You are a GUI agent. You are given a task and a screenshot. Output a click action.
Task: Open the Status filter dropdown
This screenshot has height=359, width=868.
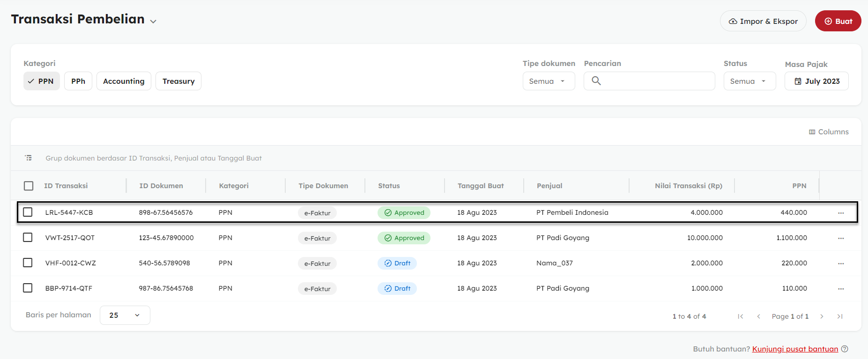[749, 81]
